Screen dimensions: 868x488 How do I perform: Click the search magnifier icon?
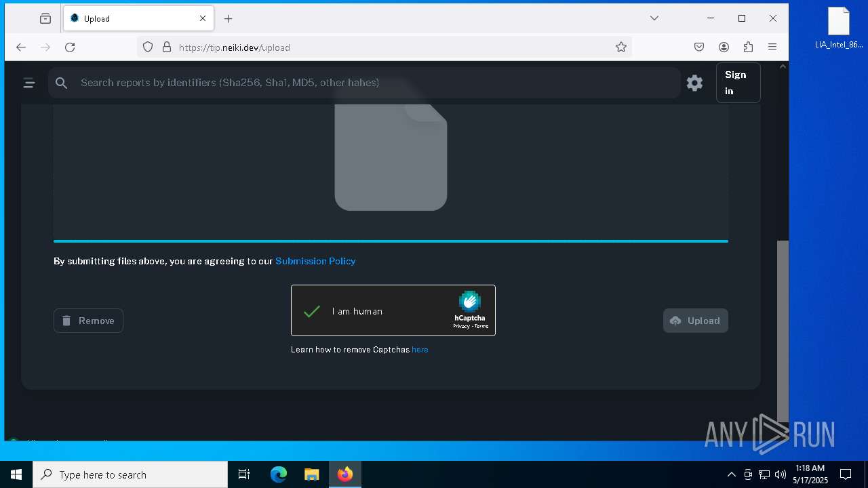(x=62, y=83)
